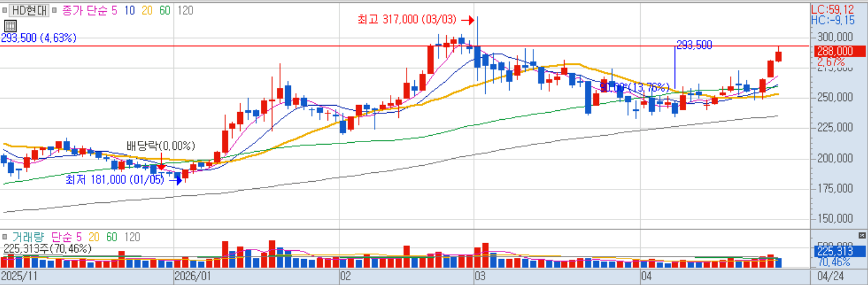
Task: Click the 2.67% change label
Action: click(x=830, y=62)
